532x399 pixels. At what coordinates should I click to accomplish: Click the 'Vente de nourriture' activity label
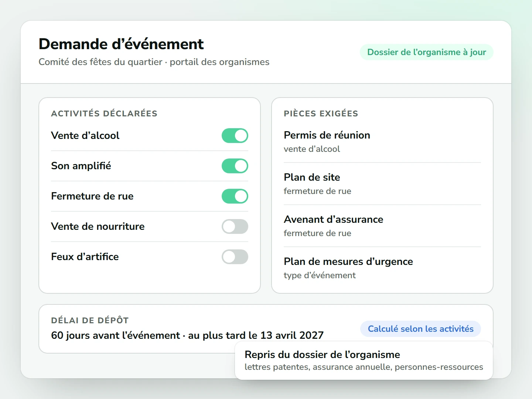(98, 226)
